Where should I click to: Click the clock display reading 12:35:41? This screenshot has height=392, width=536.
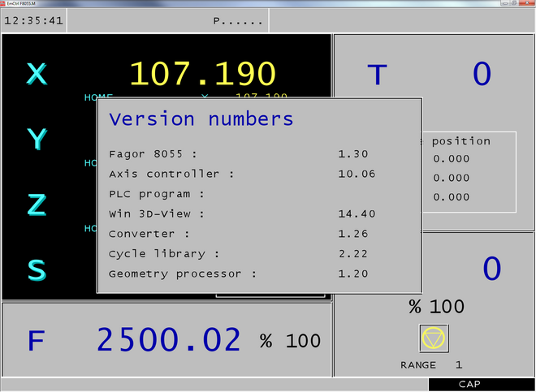(34, 21)
